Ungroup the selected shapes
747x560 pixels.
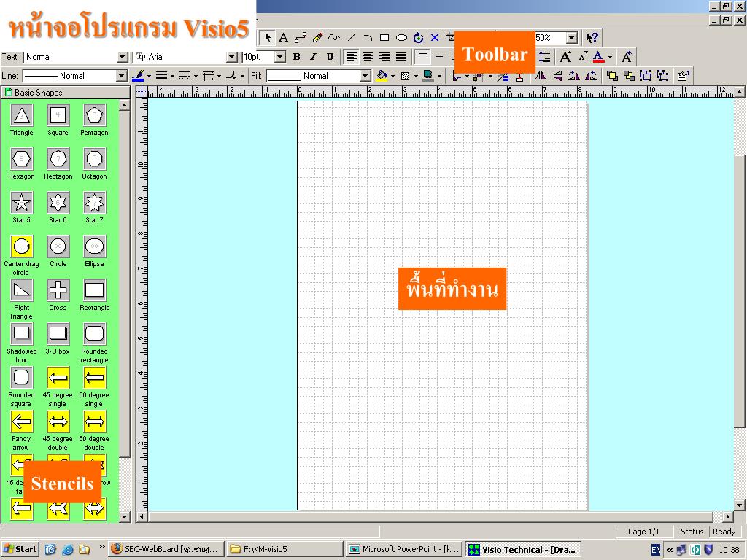(x=662, y=76)
